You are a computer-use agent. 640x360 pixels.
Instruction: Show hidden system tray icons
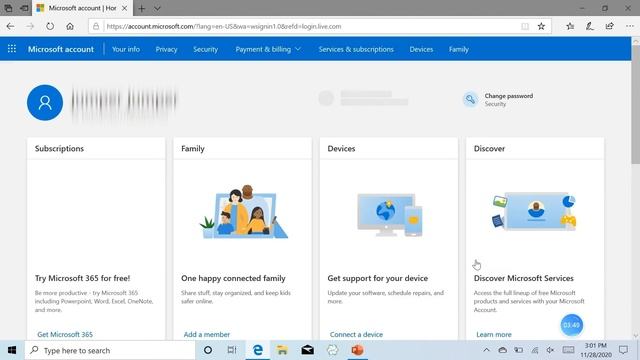tap(486, 350)
